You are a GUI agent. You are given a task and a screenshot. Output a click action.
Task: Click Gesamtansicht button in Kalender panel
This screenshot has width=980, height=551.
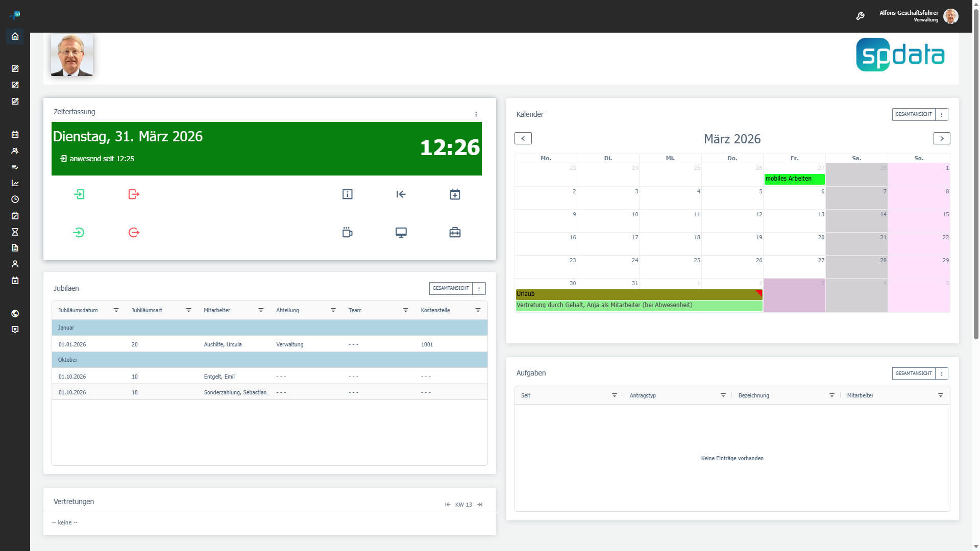(914, 114)
